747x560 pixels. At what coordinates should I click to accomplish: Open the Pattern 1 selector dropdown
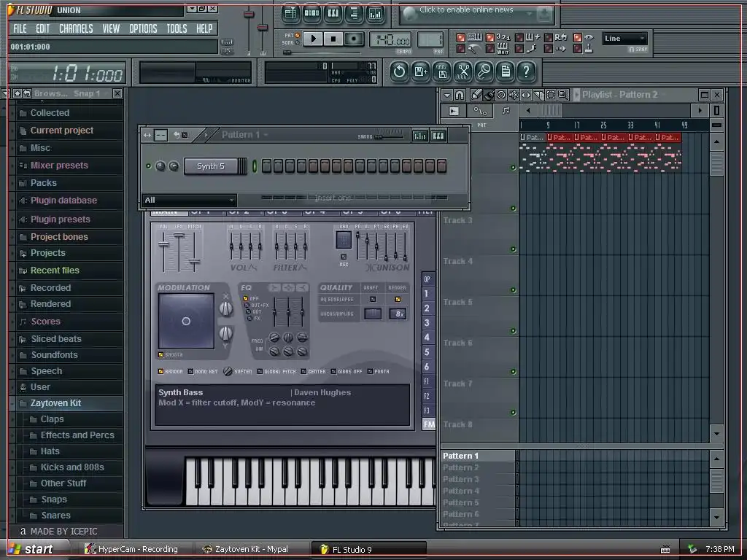click(x=245, y=135)
